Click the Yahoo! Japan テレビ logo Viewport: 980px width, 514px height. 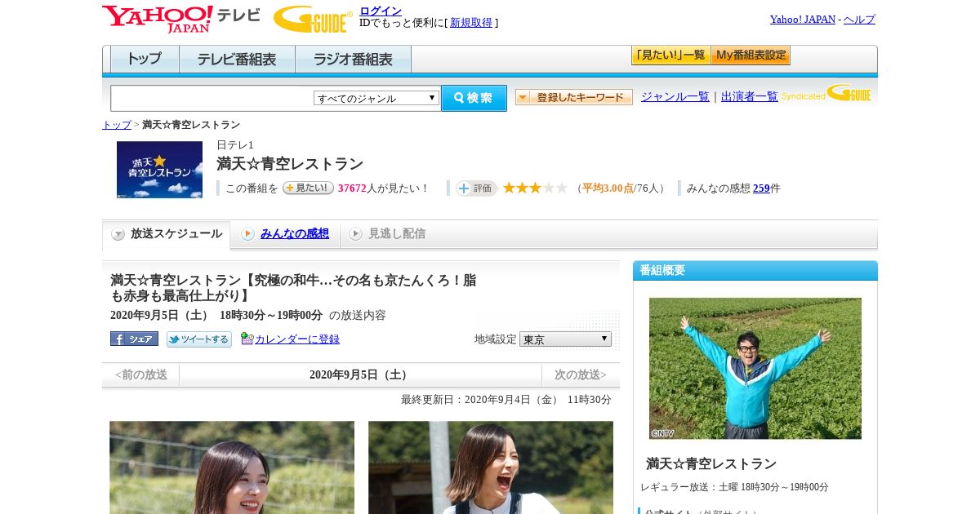(x=181, y=19)
